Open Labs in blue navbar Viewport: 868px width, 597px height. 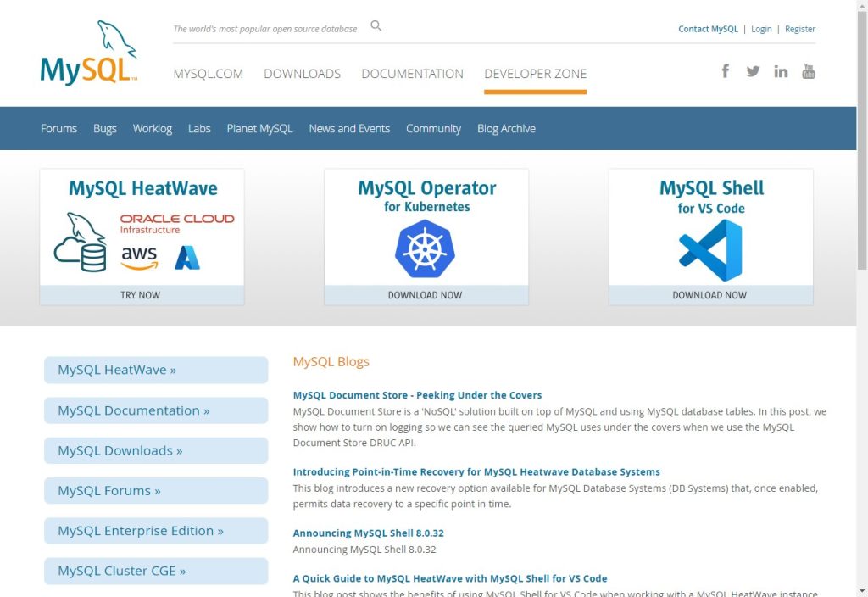(x=199, y=129)
